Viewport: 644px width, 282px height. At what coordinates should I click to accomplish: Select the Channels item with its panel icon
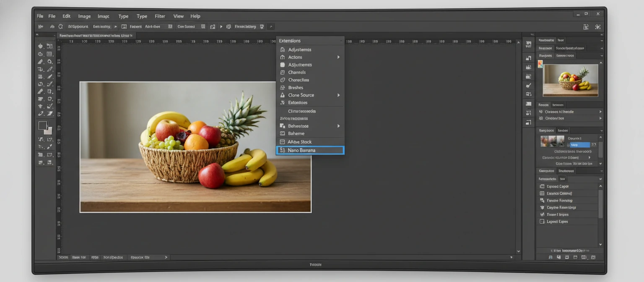(x=298, y=72)
